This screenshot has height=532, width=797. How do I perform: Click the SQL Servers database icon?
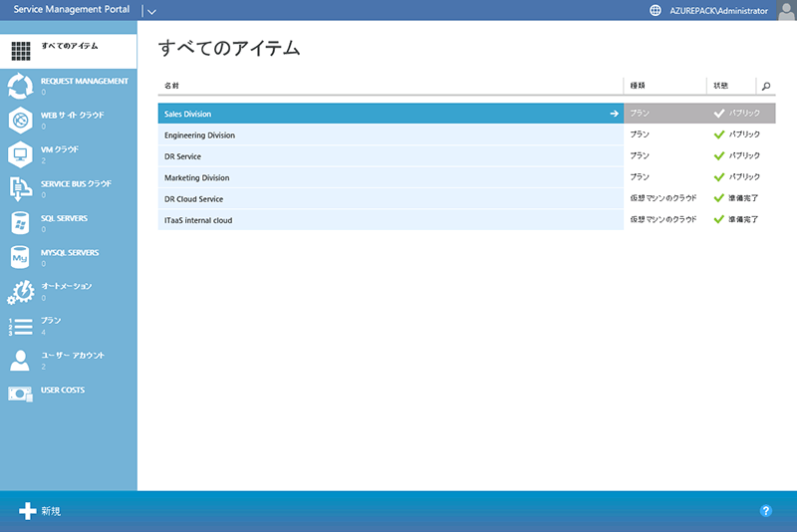[21, 223]
